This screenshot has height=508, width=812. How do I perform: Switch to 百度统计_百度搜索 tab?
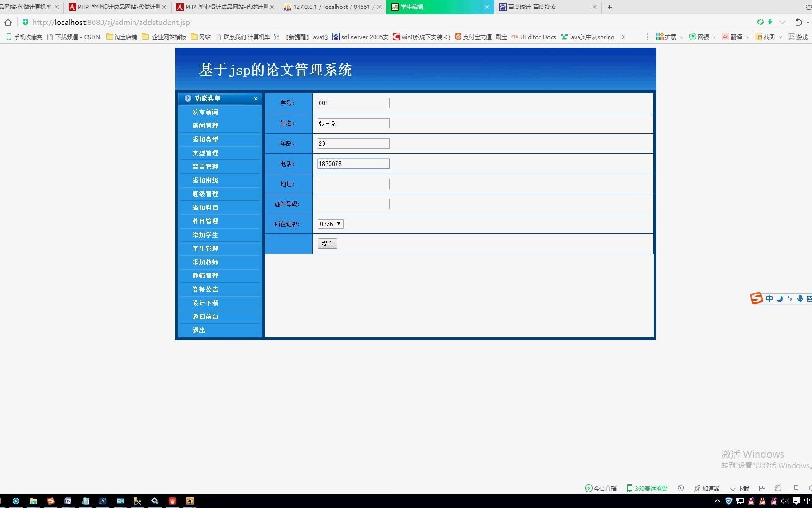(547, 7)
